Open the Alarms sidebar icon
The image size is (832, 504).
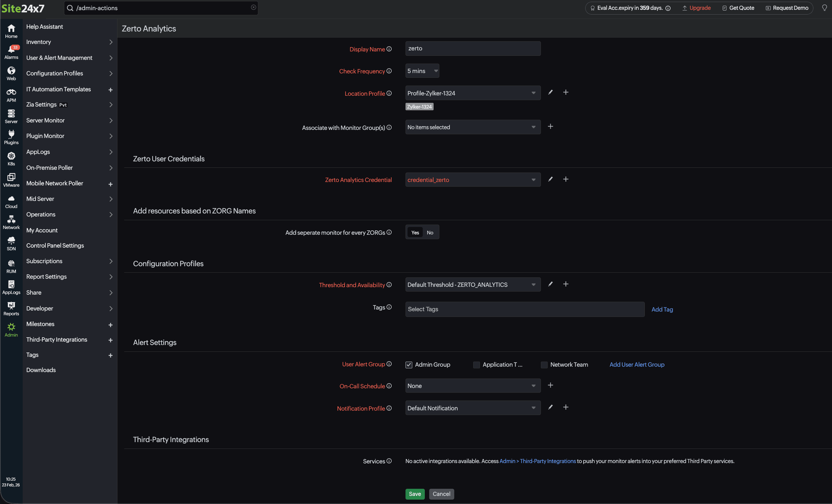click(x=11, y=52)
